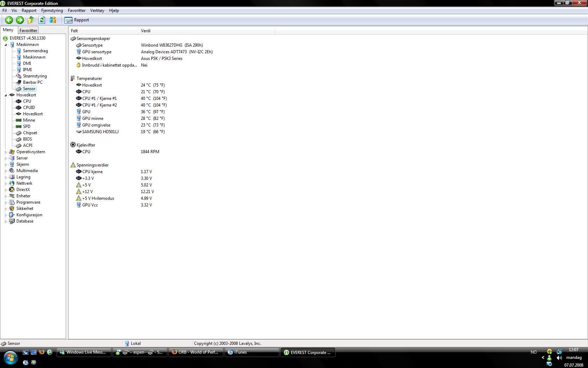Click the Refresh toolbar icon
This screenshot has height=368, width=588.
coord(42,20)
